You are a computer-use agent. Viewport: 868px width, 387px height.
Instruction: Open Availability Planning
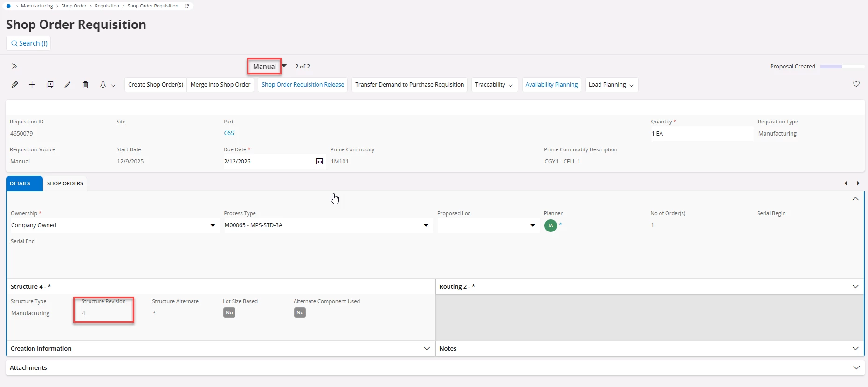551,85
